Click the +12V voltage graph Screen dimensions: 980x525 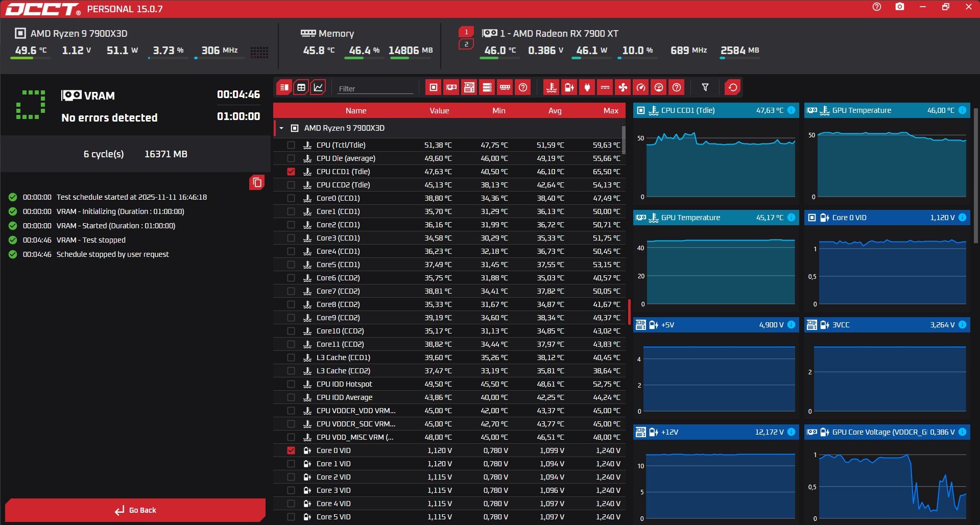[716, 483]
